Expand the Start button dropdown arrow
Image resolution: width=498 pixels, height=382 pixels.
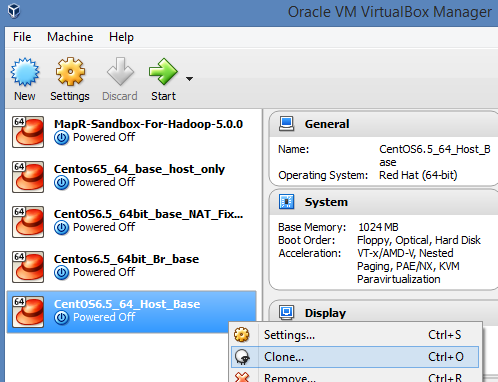189,79
